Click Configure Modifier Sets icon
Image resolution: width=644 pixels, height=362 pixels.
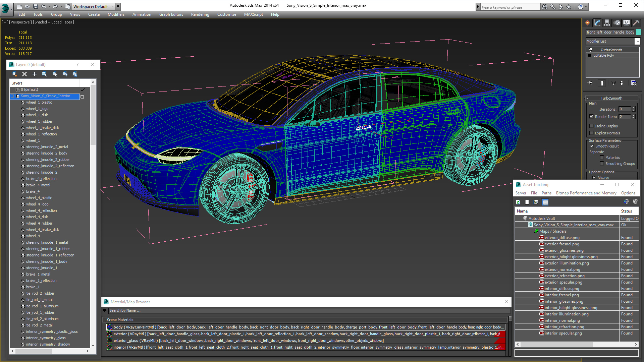(634, 83)
